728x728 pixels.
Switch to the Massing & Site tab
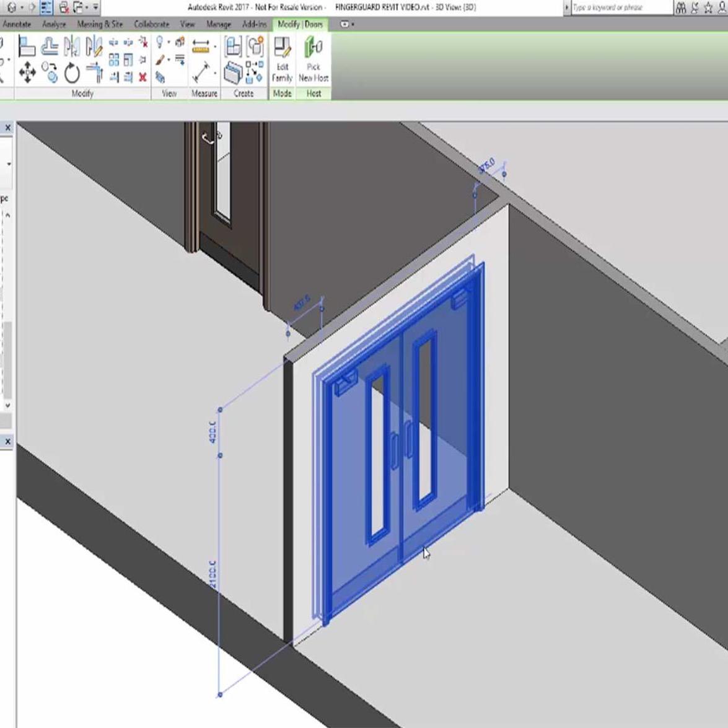point(100,24)
